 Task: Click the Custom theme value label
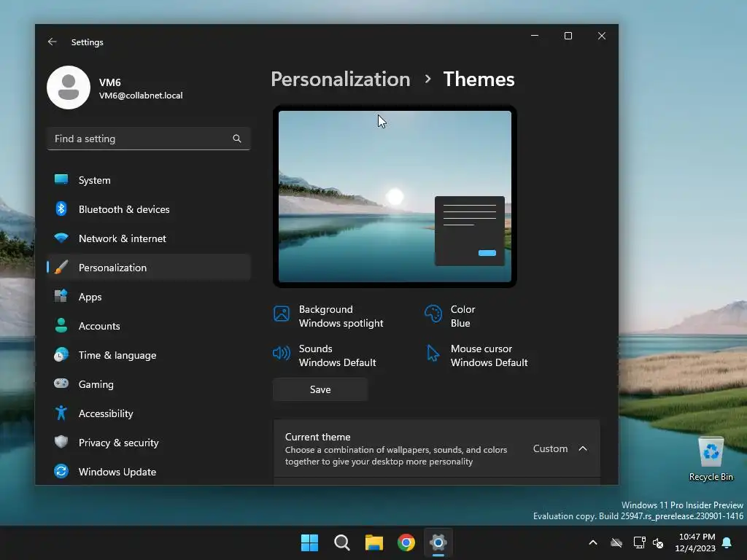[550, 448]
